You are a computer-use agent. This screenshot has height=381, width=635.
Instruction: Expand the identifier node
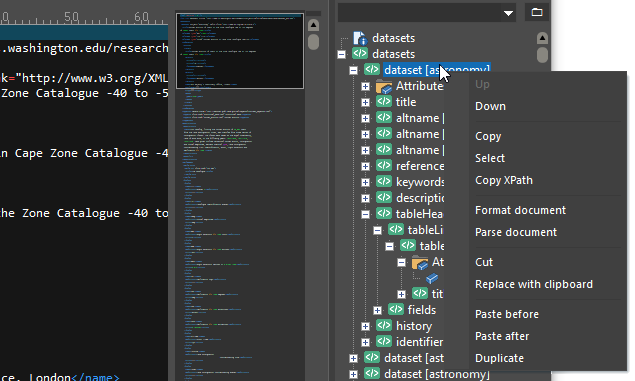[365, 342]
